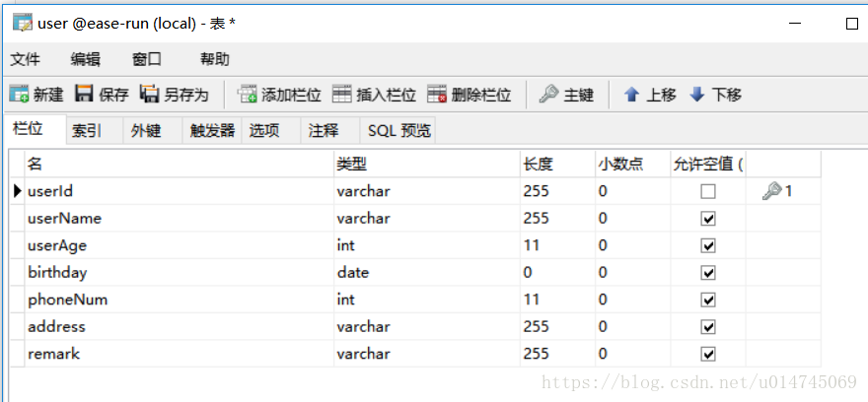Open the 编辑 (Edit) menu

(x=85, y=59)
